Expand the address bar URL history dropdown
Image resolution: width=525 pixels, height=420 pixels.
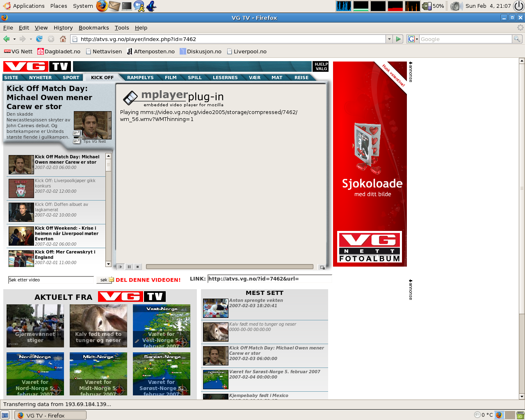coord(389,39)
